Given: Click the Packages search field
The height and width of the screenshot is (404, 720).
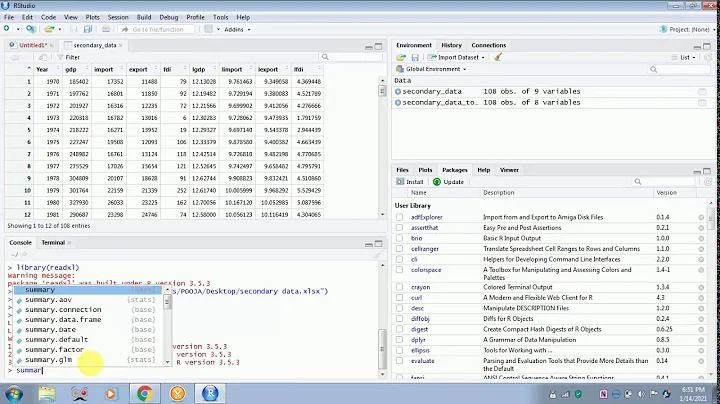Looking at the screenshot, I should click(664, 182).
